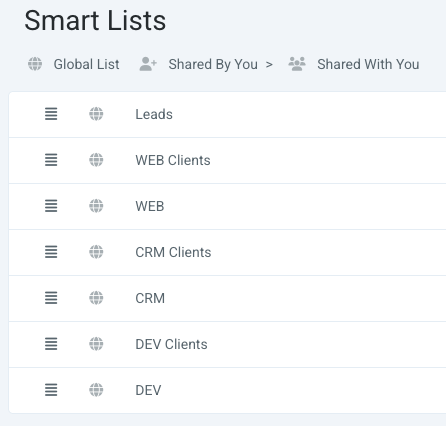Screen dimensions: 446x426
Task: Click the drag handle icon for WEB row
Action: tap(51, 206)
